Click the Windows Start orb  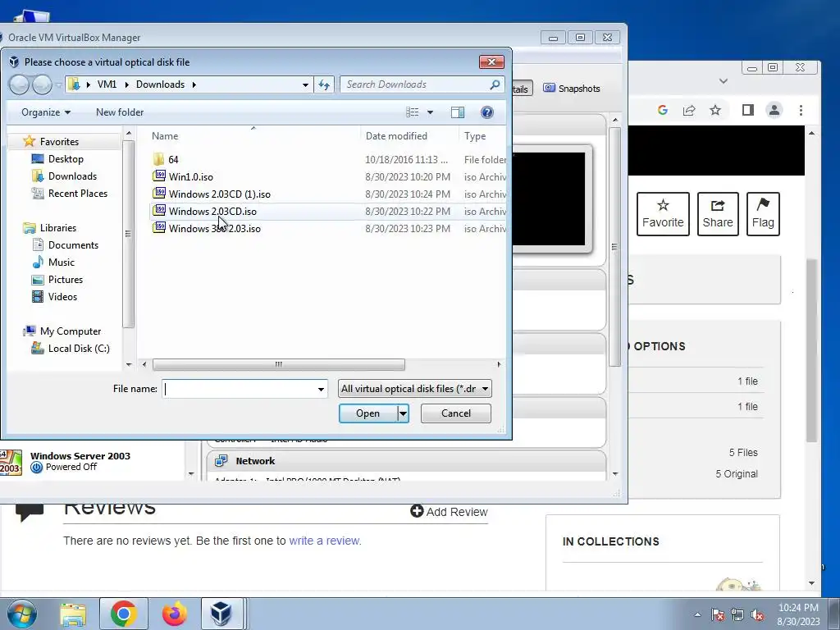(x=22, y=614)
